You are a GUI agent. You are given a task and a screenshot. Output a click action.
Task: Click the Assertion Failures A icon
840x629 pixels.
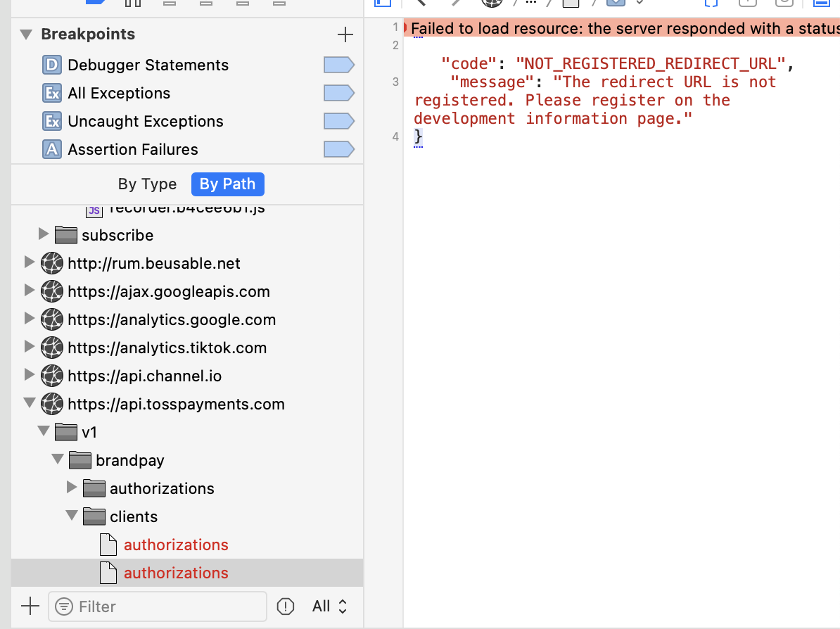pyautogui.click(x=52, y=149)
